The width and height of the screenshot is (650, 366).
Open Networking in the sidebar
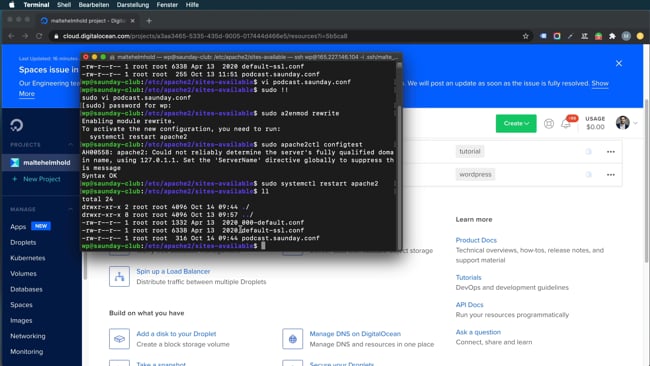(28, 336)
